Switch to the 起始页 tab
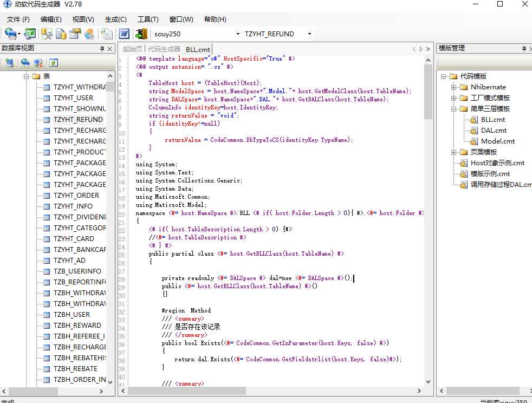 click(x=132, y=49)
